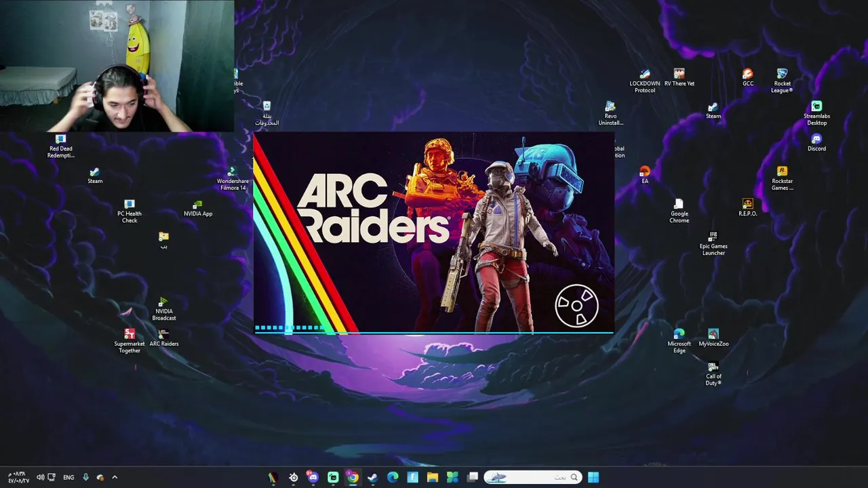
Task: Switch to Steam in the taskbar
Action: tap(372, 477)
